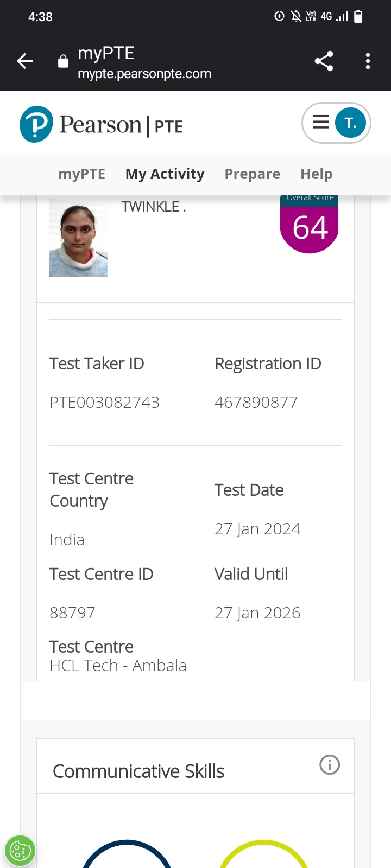This screenshot has width=391, height=868.
Task: Select the My Activity tab
Action: pos(165,174)
